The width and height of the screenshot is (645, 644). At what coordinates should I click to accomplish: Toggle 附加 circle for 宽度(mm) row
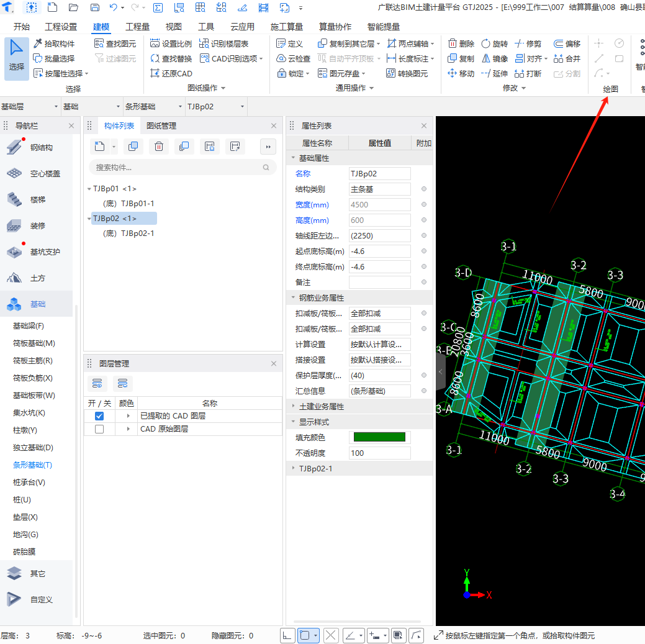pyautogui.click(x=424, y=204)
